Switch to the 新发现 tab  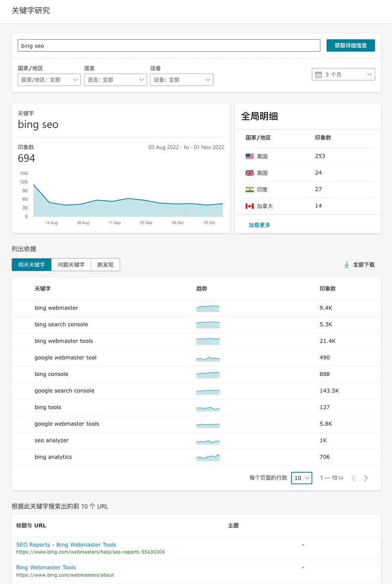(x=105, y=265)
